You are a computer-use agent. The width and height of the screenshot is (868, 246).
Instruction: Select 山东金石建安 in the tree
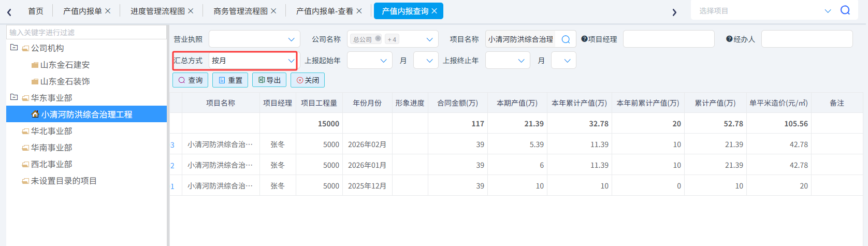pos(65,65)
